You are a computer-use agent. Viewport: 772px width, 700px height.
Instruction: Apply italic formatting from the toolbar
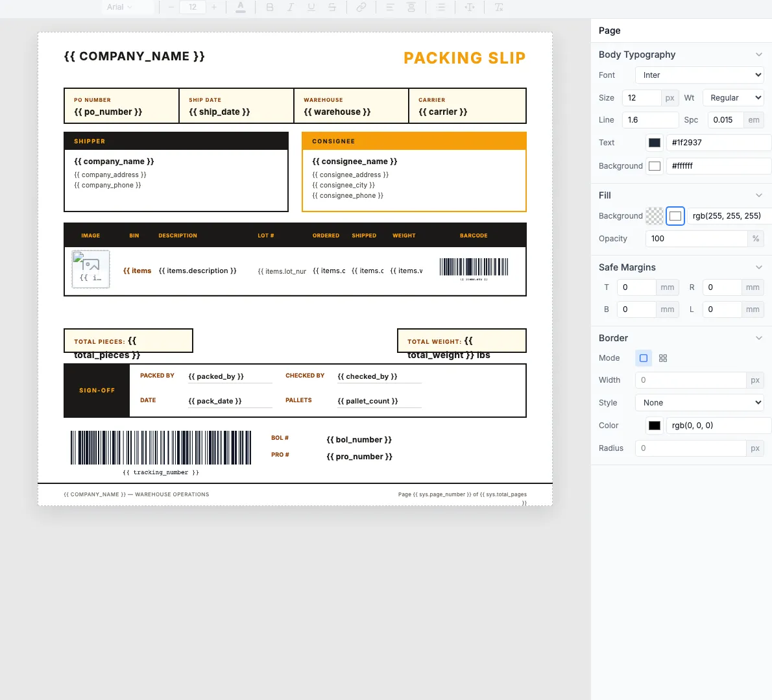point(291,7)
